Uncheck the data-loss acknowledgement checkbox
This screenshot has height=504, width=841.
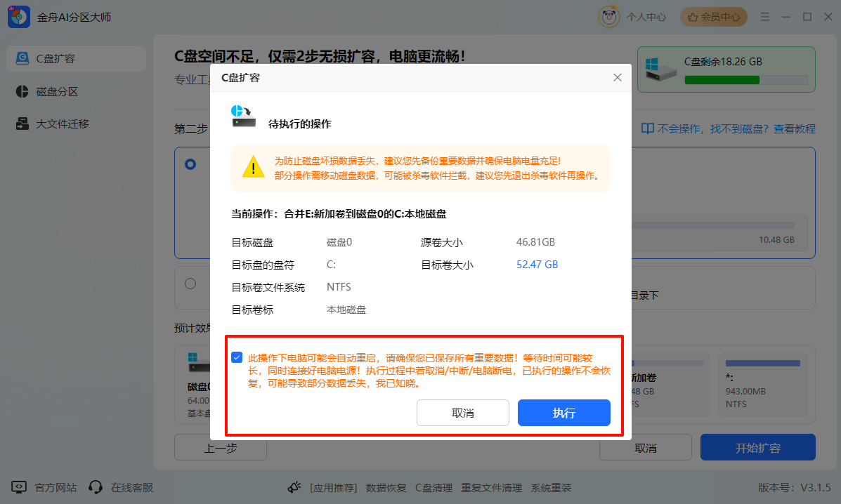(x=237, y=357)
